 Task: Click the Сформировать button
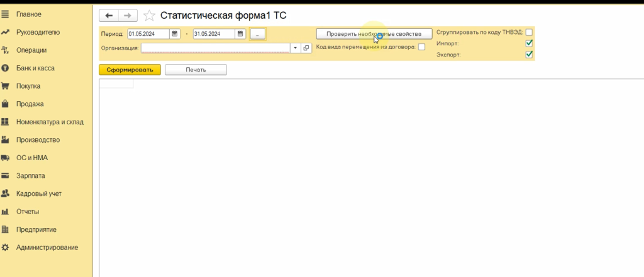point(130,70)
